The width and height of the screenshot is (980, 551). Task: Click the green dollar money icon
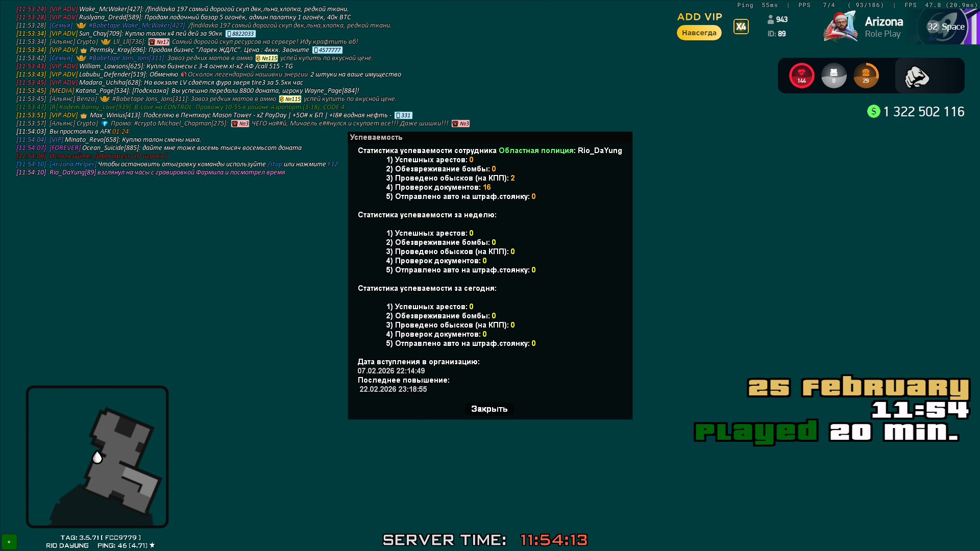pyautogui.click(x=873, y=111)
